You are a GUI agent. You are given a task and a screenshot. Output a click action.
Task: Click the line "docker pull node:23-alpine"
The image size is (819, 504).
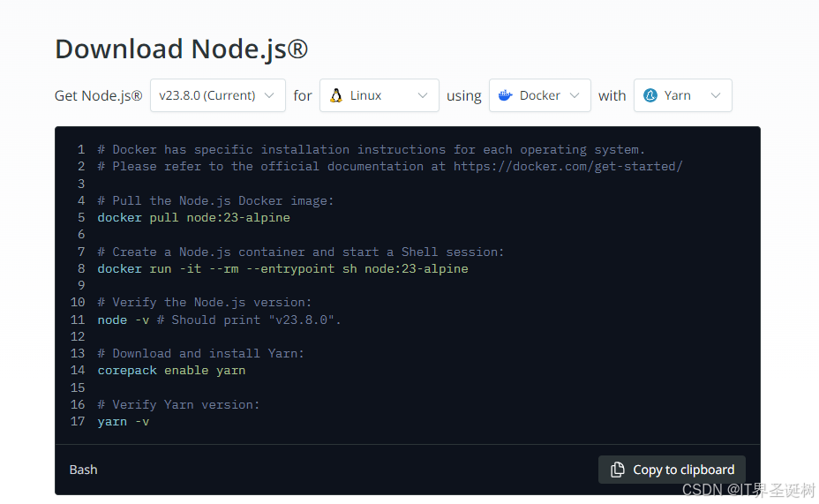click(194, 218)
